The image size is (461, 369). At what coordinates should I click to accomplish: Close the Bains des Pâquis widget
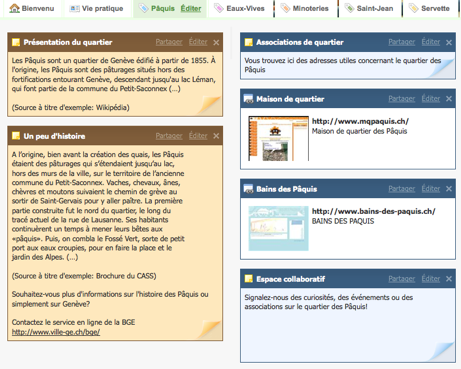pos(449,189)
